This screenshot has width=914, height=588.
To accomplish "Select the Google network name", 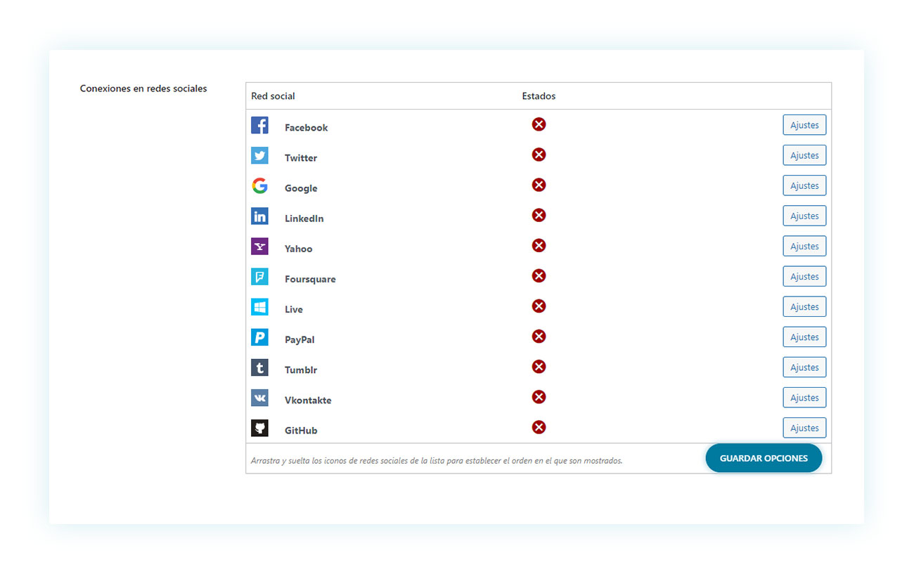I will point(301,188).
